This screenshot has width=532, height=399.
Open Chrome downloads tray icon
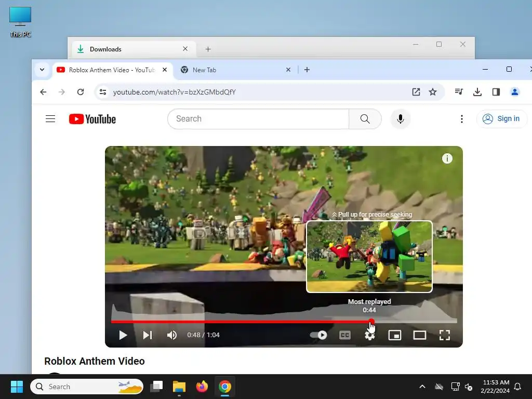[x=477, y=91]
